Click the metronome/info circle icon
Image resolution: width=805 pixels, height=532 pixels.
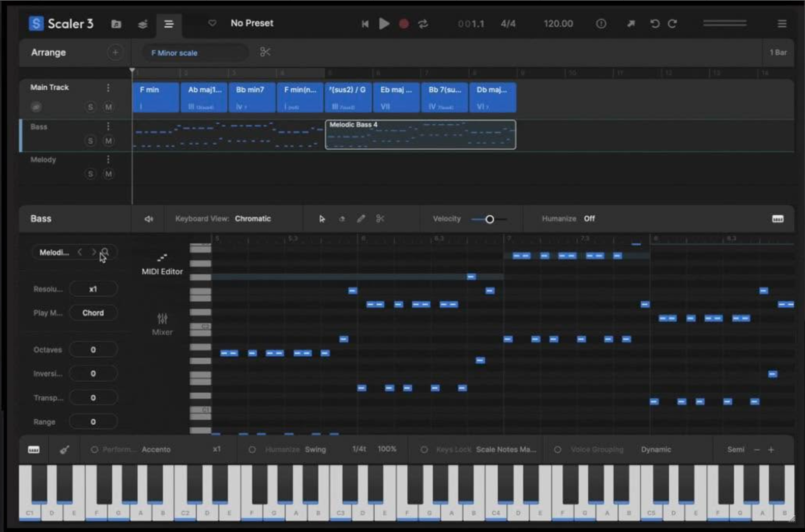(x=601, y=24)
